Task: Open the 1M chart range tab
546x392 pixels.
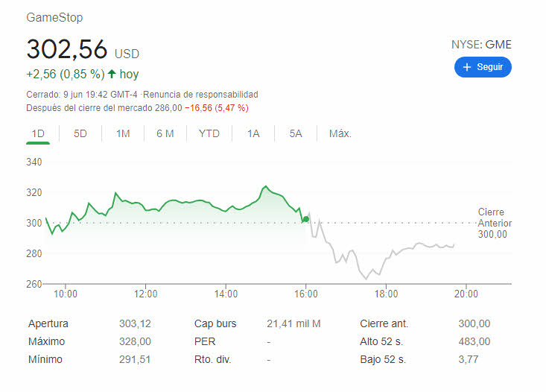Action: (x=123, y=133)
